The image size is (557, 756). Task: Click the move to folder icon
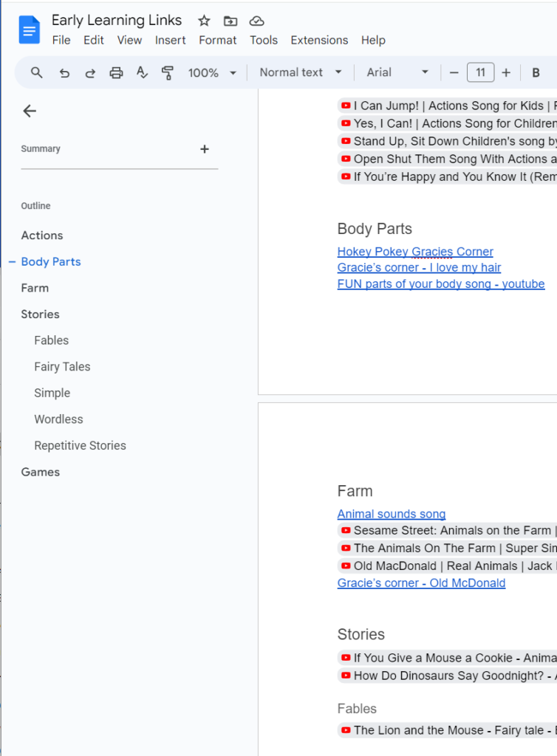pos(230,21)
